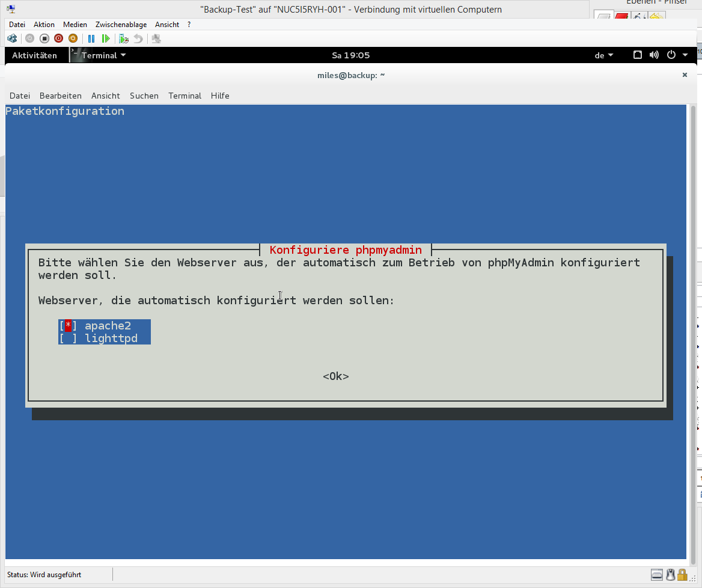
Task: Click the <Ok> button
Action: [x=336, y=376]
